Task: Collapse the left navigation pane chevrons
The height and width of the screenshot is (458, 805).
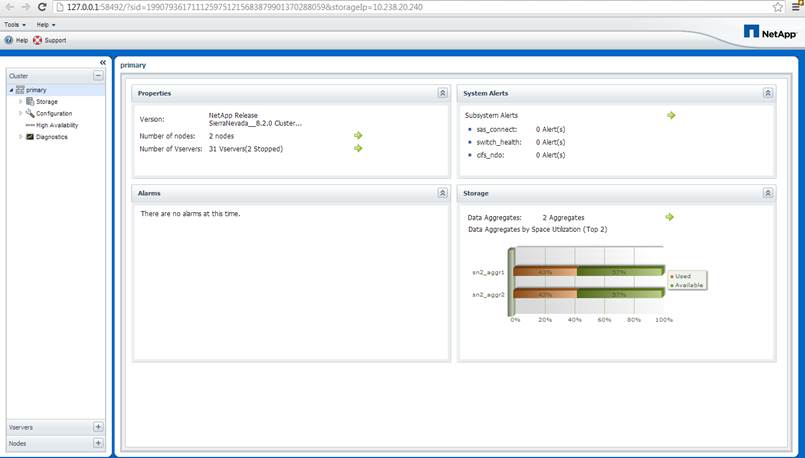Action: pos(103,62)
